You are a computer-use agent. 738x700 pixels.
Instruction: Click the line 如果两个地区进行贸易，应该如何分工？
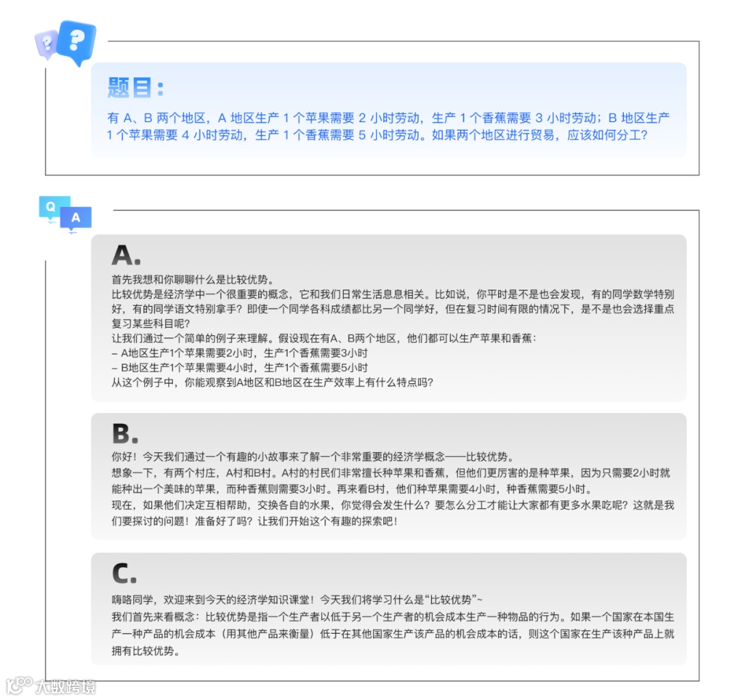540,135
